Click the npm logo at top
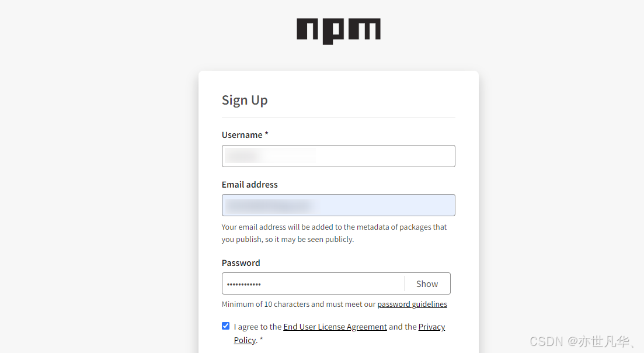 pyautogui.click(x=339, y=31)
